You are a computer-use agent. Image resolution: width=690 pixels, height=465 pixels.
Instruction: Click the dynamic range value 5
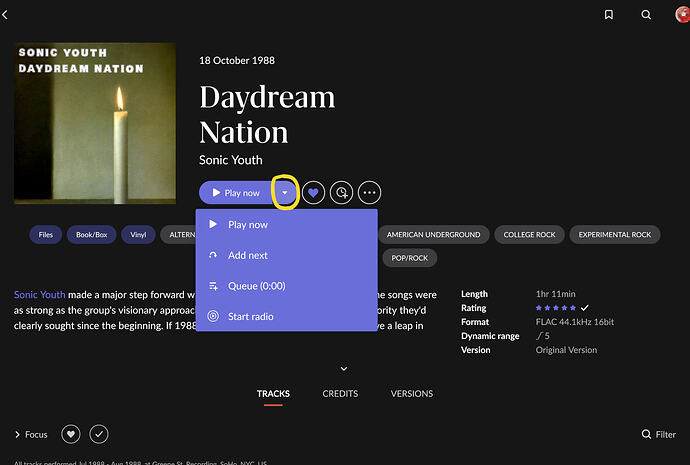(543, 336)
